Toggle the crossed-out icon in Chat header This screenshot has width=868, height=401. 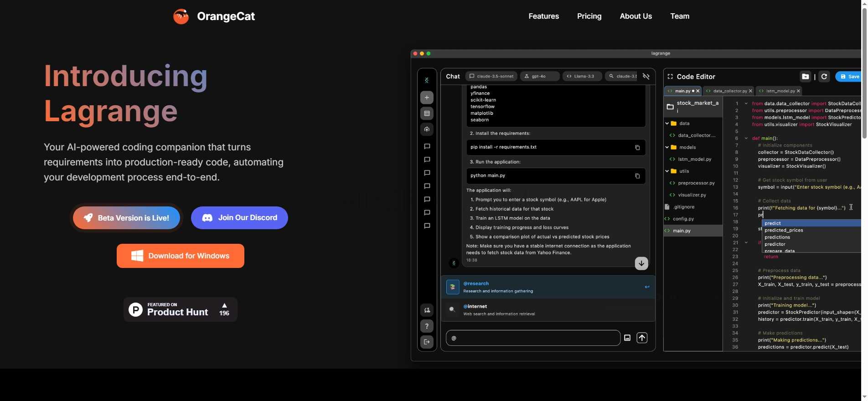click(x=646, y=77)
